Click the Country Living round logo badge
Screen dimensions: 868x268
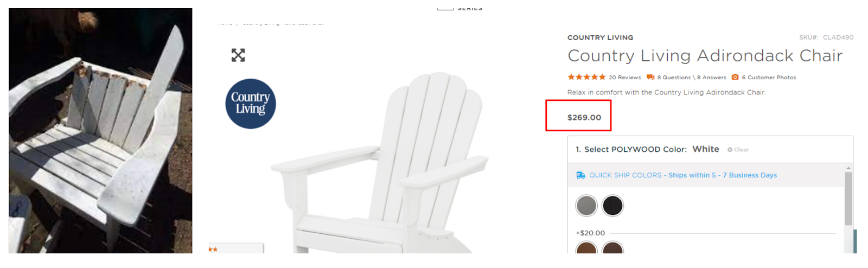point(251,104)
